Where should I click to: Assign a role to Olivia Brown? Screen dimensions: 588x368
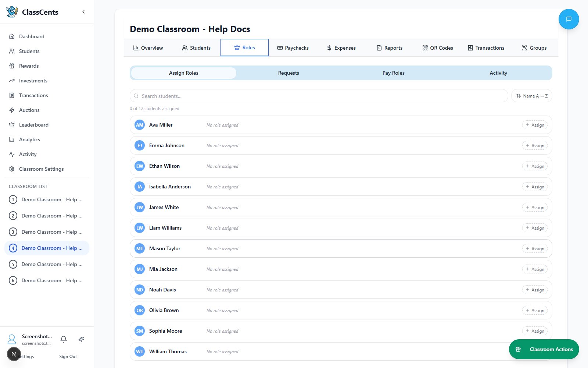pos(535,311)
